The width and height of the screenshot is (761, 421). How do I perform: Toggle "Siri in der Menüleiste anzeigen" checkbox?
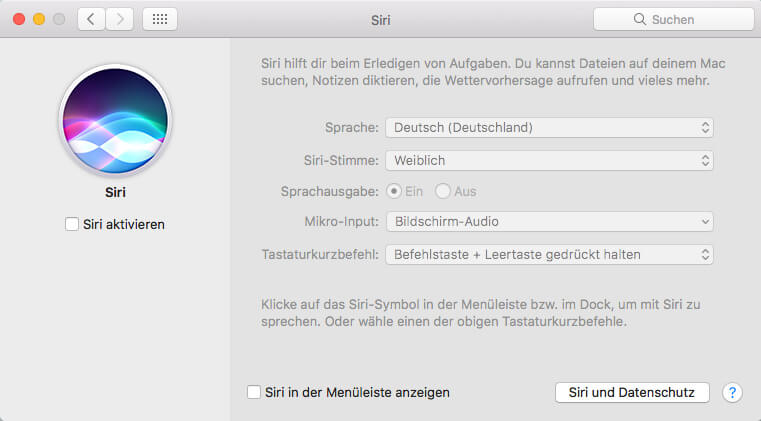click(x=254, y=392)
